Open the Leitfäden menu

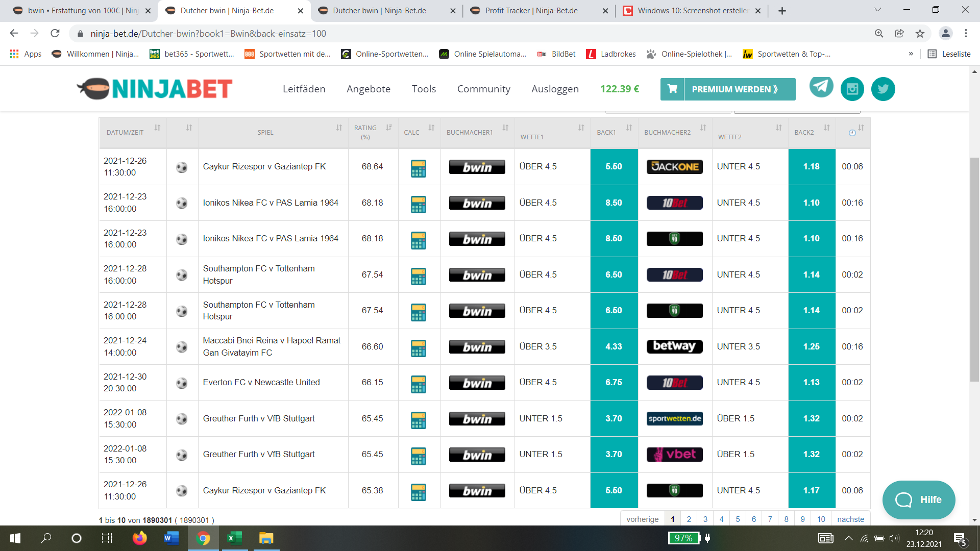[304, 89]
